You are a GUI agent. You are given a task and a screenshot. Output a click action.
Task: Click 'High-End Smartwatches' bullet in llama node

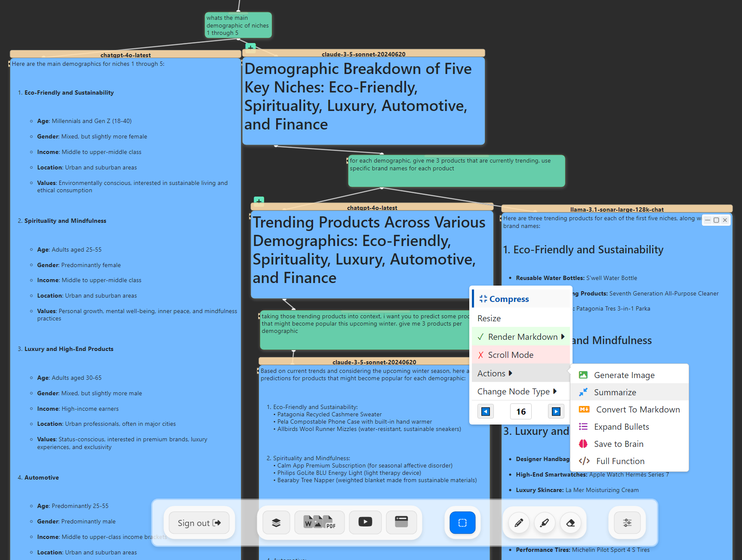(x=592, y=474)
